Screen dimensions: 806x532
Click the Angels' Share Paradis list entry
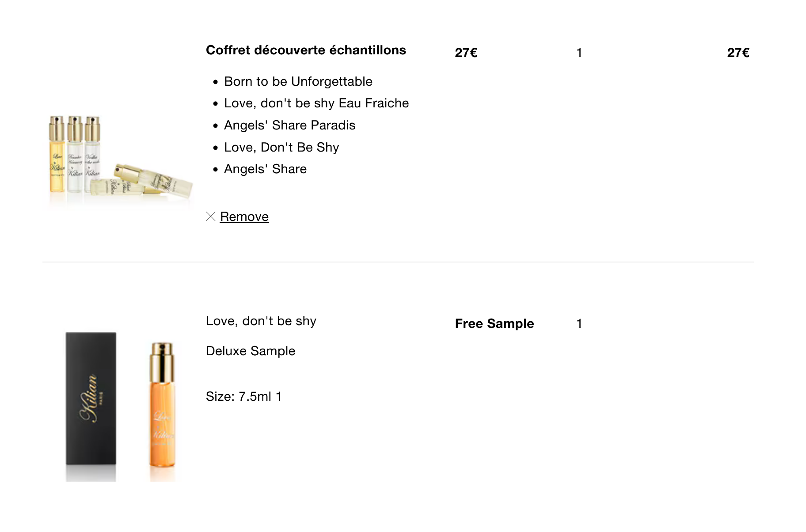pos(289,125)
